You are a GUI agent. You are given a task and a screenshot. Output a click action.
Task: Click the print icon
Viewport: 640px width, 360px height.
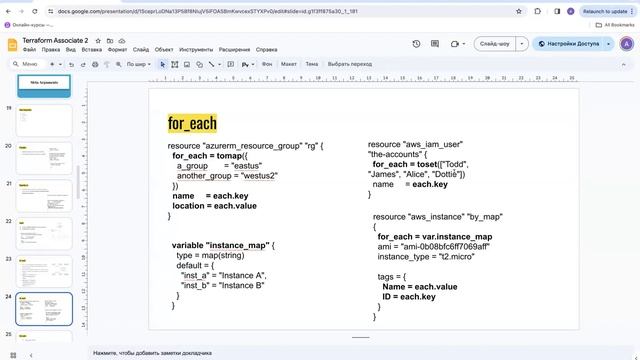[95, 64]
